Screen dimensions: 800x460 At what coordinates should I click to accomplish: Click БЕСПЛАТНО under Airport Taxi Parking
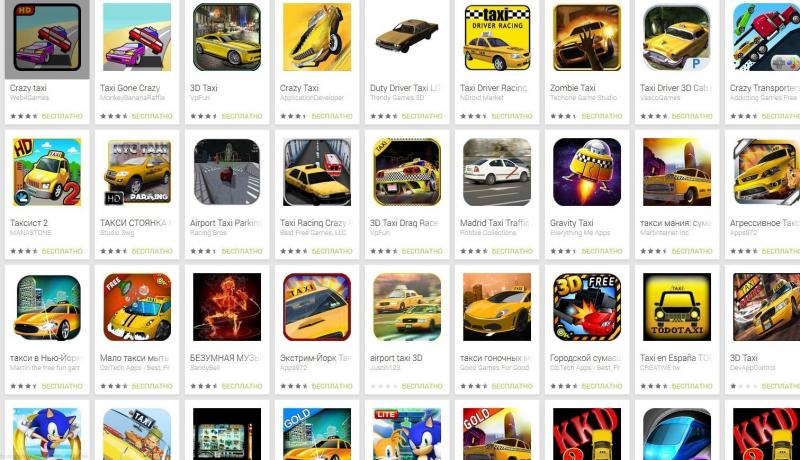(x=242, y=251)
